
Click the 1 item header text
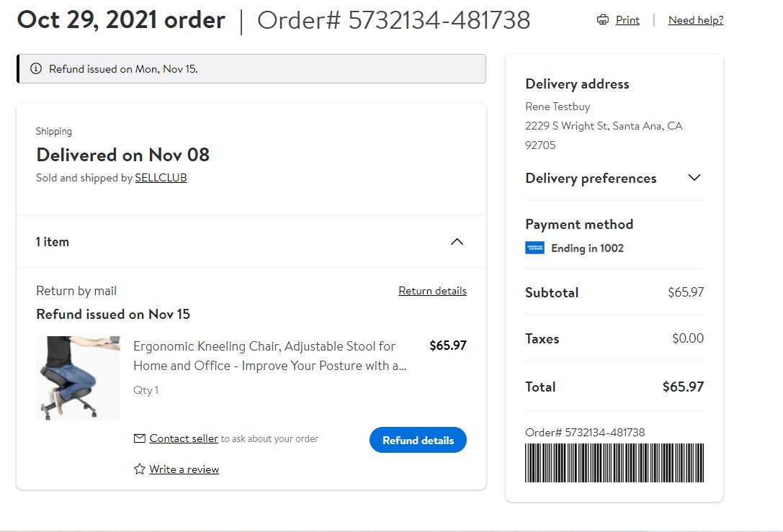pos(52,242)
